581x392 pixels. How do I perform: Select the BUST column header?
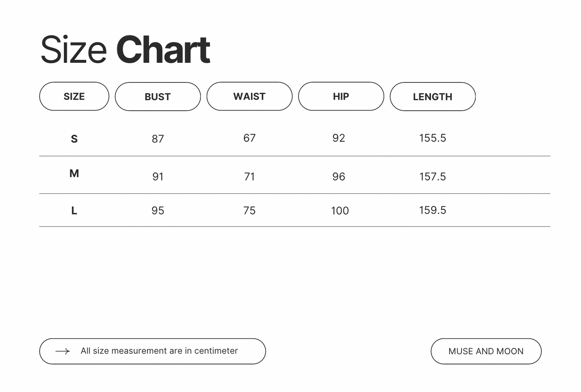(158, 97)
